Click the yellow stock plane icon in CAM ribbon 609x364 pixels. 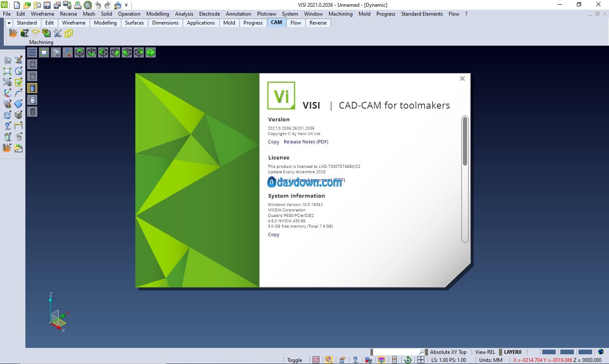(36, 33)
